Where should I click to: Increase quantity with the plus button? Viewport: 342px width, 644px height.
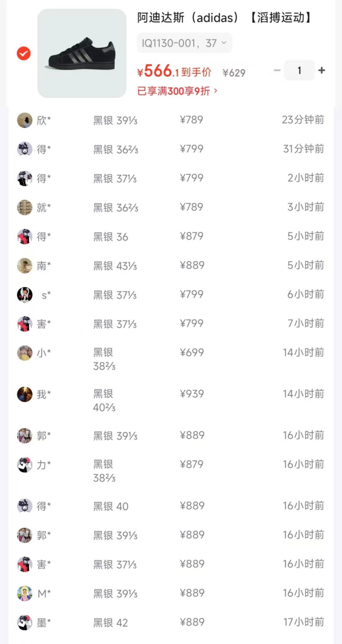tap(322, 70)
